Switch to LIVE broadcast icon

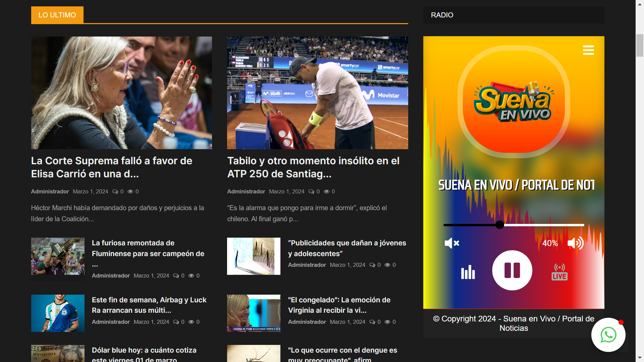pyautogui.click(x=559, y=272)
